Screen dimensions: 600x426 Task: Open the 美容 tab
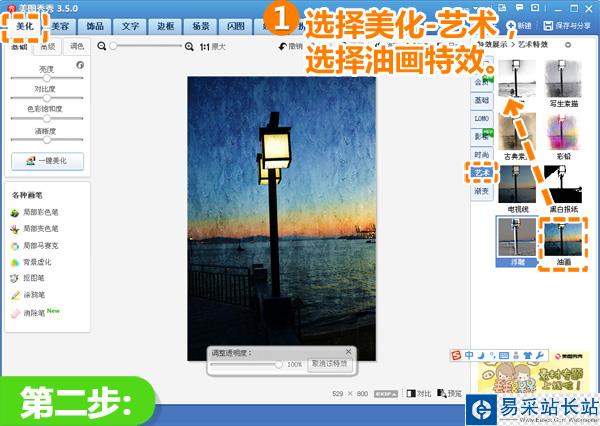click(x=60, y=26)
